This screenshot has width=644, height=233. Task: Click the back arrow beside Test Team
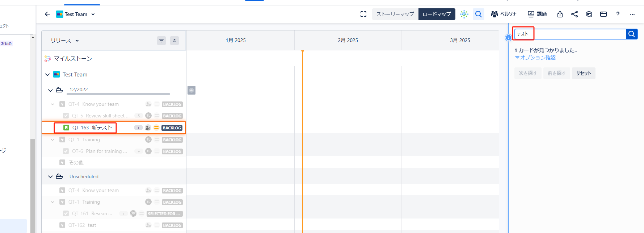tap(47, 14)
